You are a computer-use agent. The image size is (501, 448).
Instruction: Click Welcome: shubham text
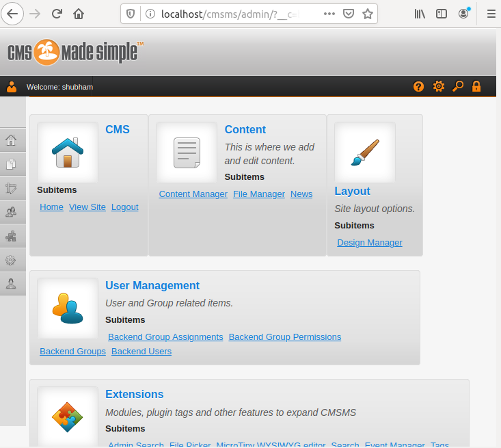(59, 87)
